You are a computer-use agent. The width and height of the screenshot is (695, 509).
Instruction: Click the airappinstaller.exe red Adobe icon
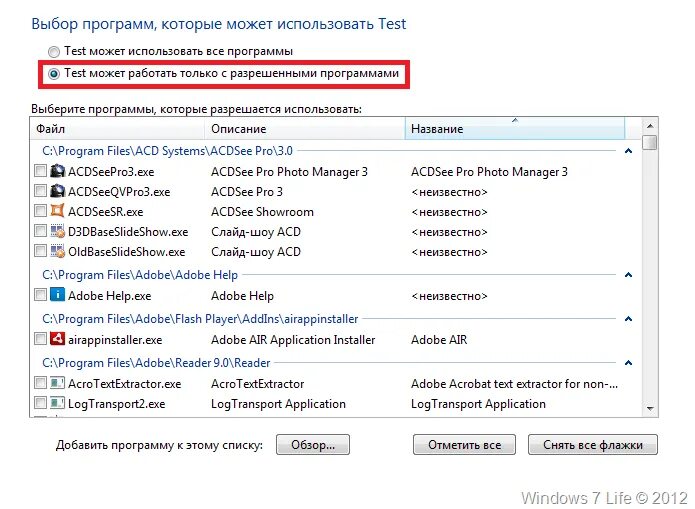point(58,339)
